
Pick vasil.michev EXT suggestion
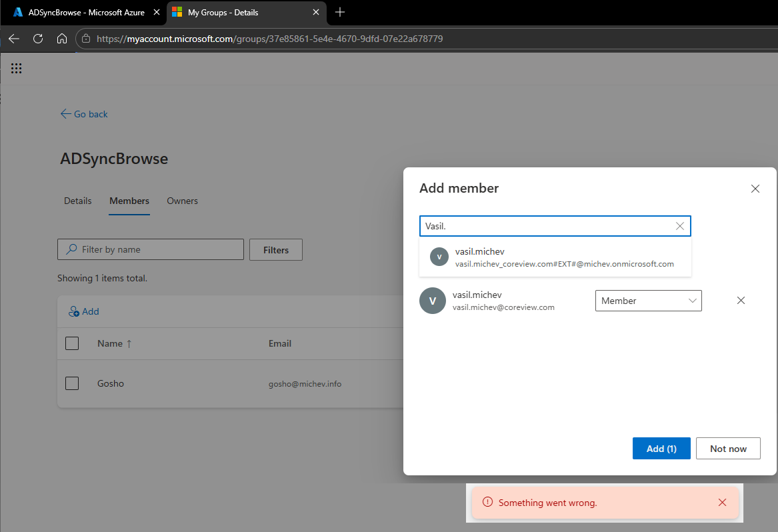(555, 257)
